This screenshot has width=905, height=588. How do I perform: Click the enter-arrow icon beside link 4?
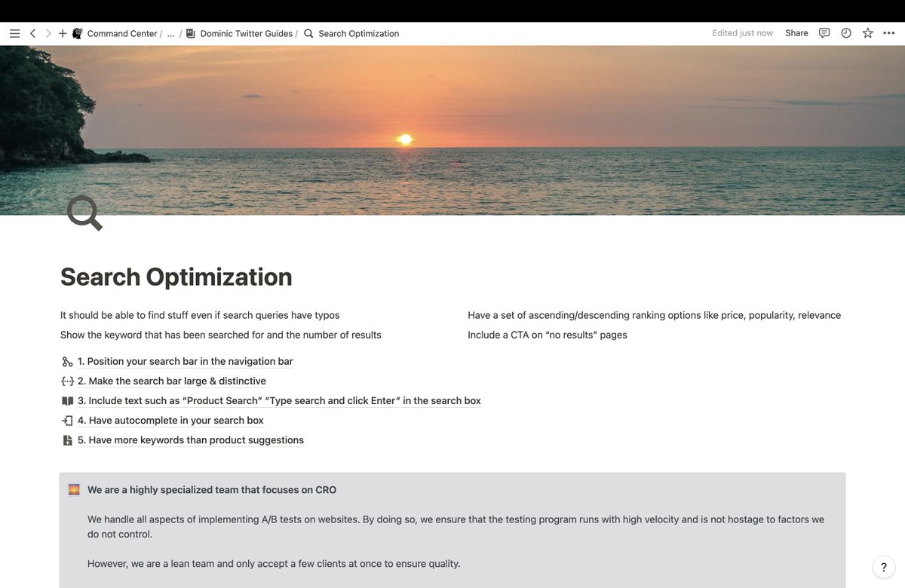pyautogui.click(x=67, y=420)
